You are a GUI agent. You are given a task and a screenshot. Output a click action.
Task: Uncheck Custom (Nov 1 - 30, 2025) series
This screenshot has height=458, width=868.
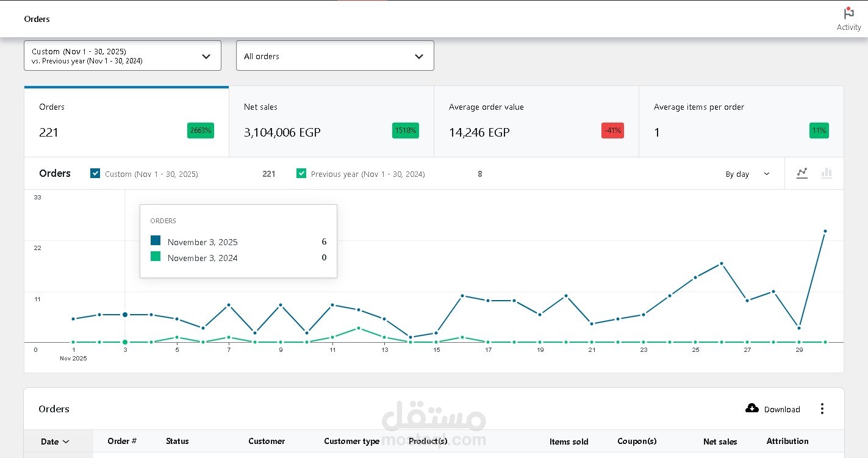pyautogui.click(x=95, y=173)
